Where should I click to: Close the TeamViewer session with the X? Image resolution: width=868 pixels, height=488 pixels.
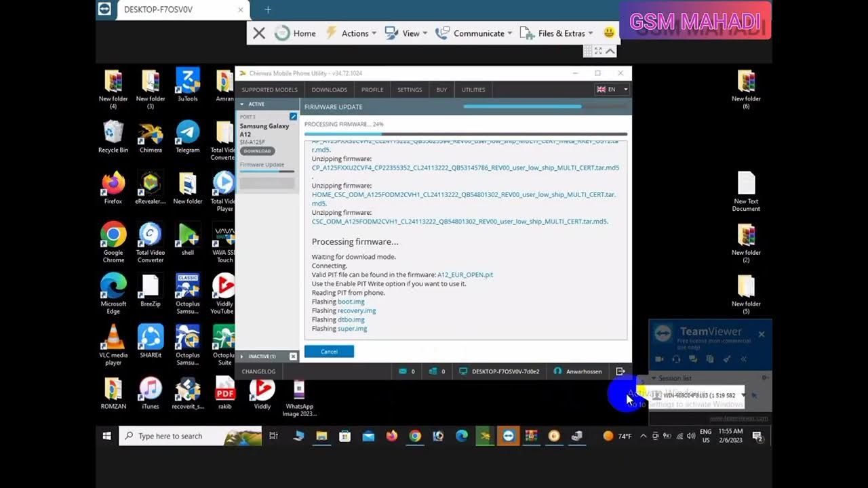pyautogui.click(x=259, y=33)
